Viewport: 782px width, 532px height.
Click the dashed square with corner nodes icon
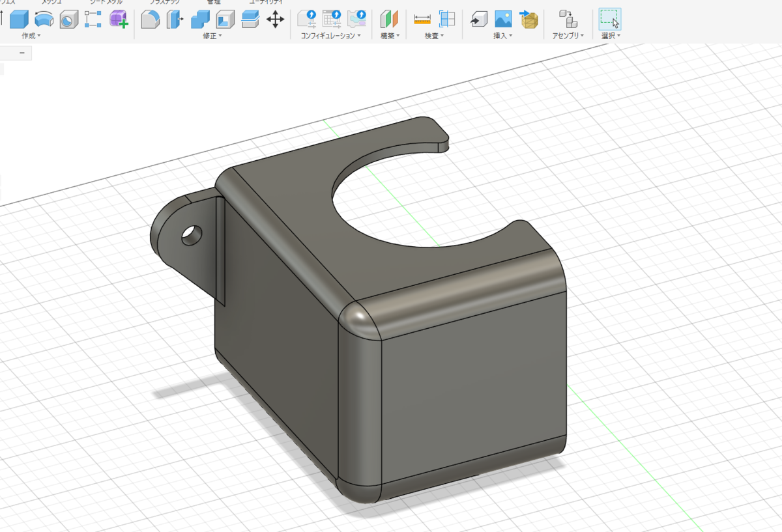(93, 20)
